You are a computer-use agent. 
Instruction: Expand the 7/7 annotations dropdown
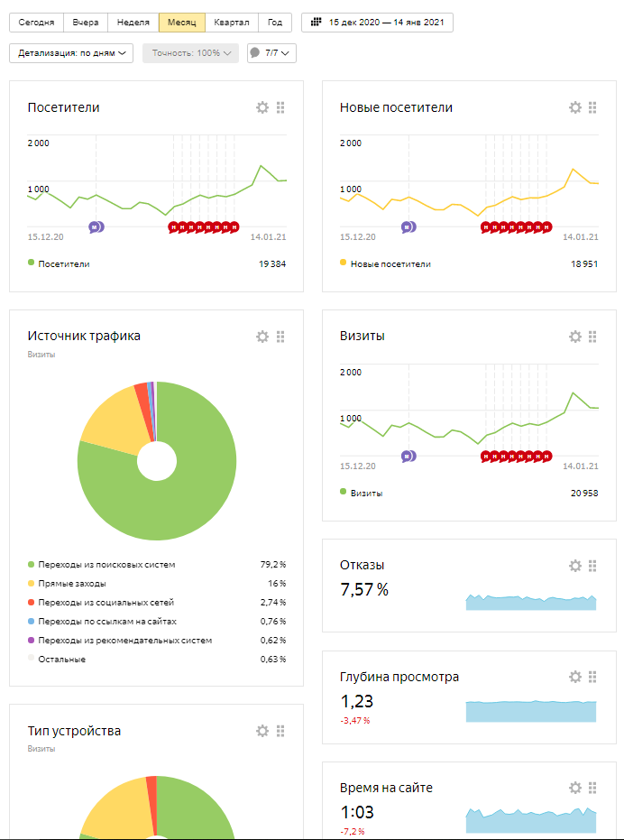point(271,53)
